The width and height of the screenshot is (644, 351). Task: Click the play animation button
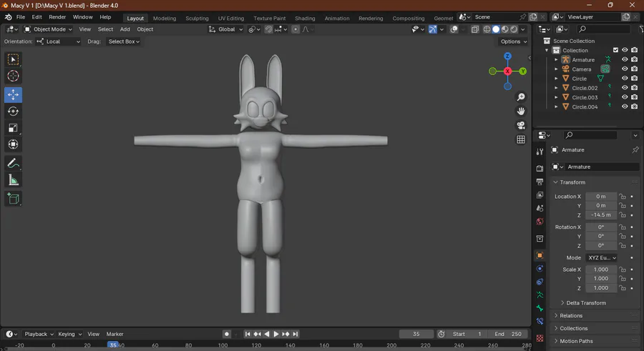click(276, 334)
